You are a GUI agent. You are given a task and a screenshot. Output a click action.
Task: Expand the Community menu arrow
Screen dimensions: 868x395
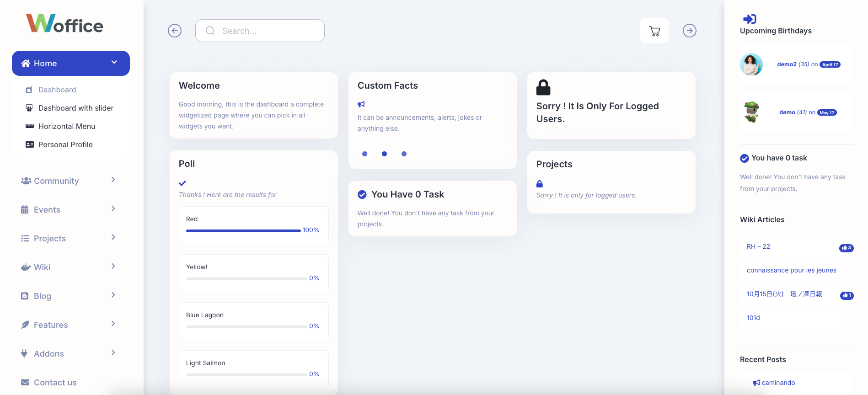[113, 180]
